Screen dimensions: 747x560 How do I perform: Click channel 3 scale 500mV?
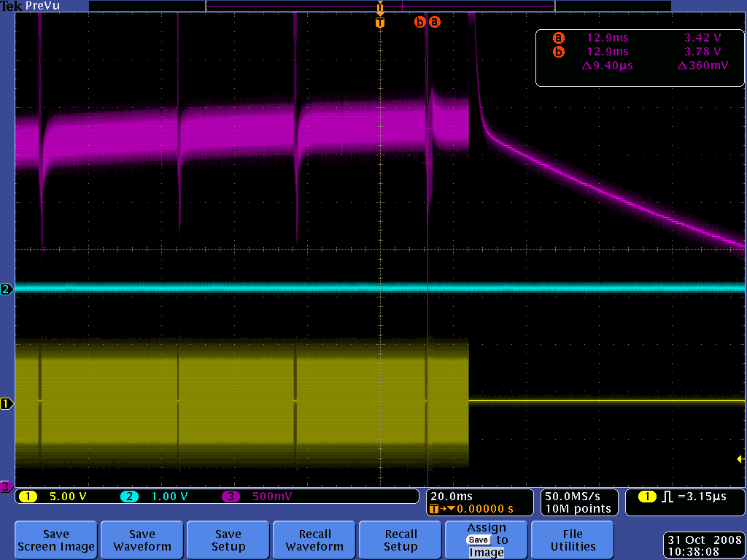[x=272, y=497]
